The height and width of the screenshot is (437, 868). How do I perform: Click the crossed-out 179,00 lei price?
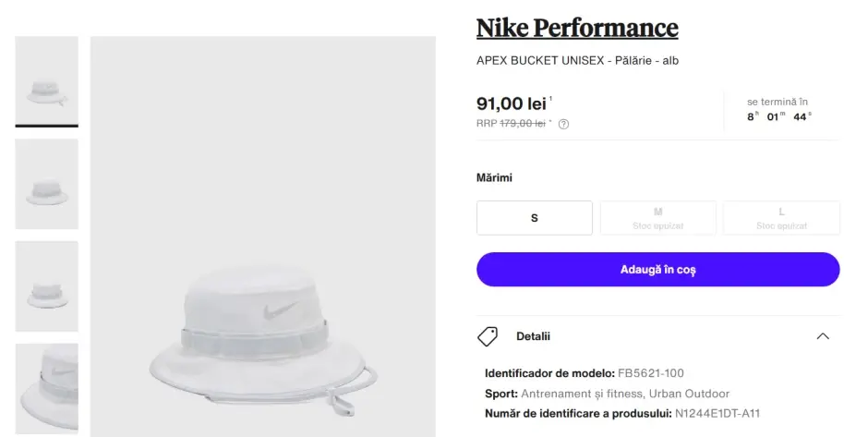click(523, 124)
